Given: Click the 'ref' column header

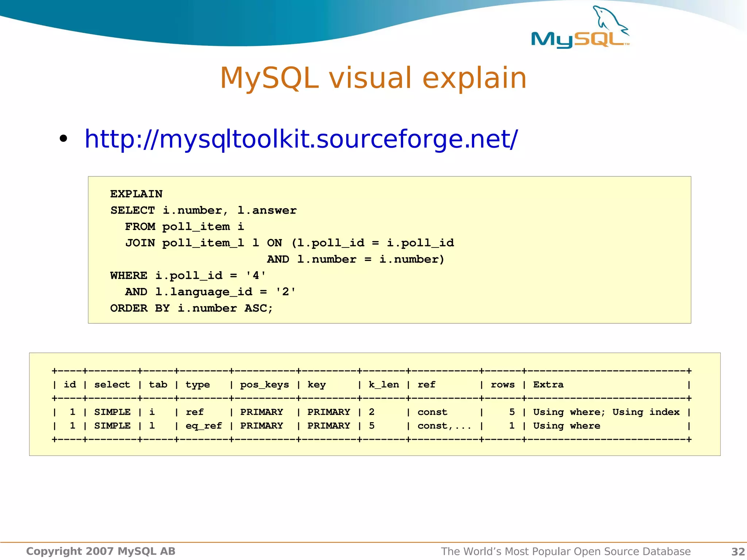Looking at the screenshot, I should 427,385.
